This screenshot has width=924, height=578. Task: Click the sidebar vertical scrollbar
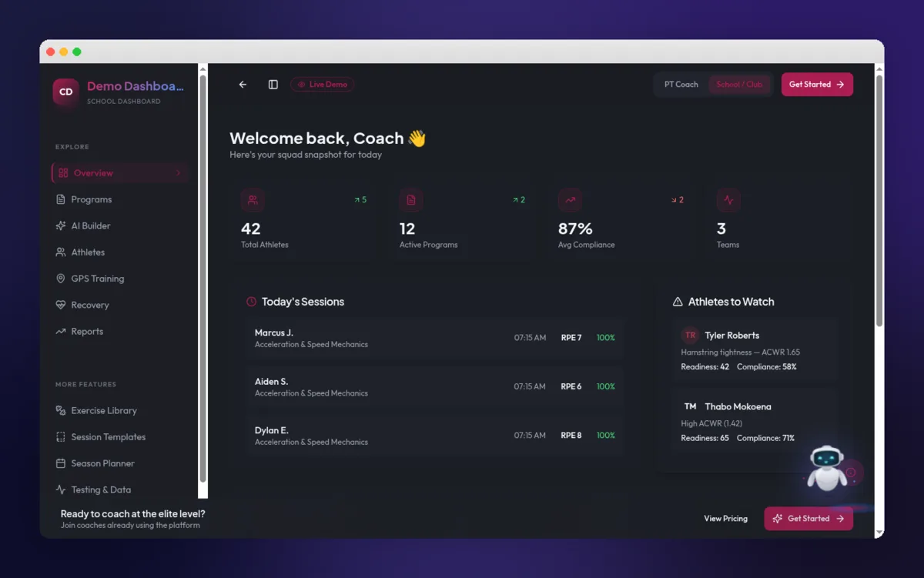pos(203,277)
